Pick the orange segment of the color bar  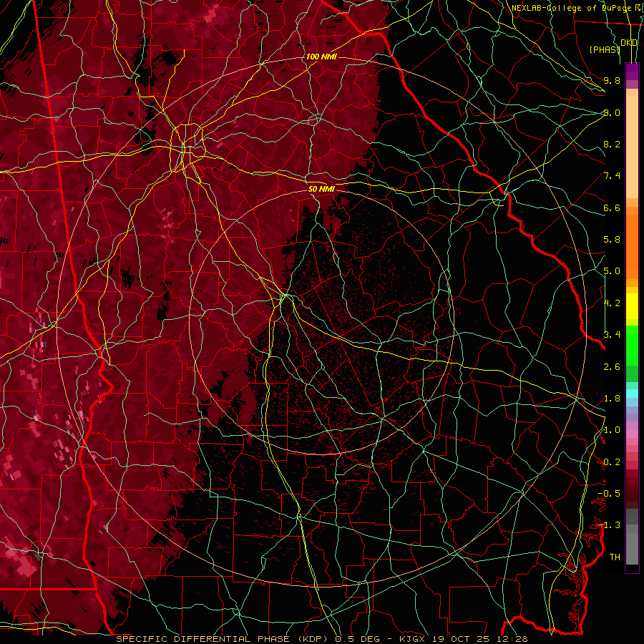point(632,246)
